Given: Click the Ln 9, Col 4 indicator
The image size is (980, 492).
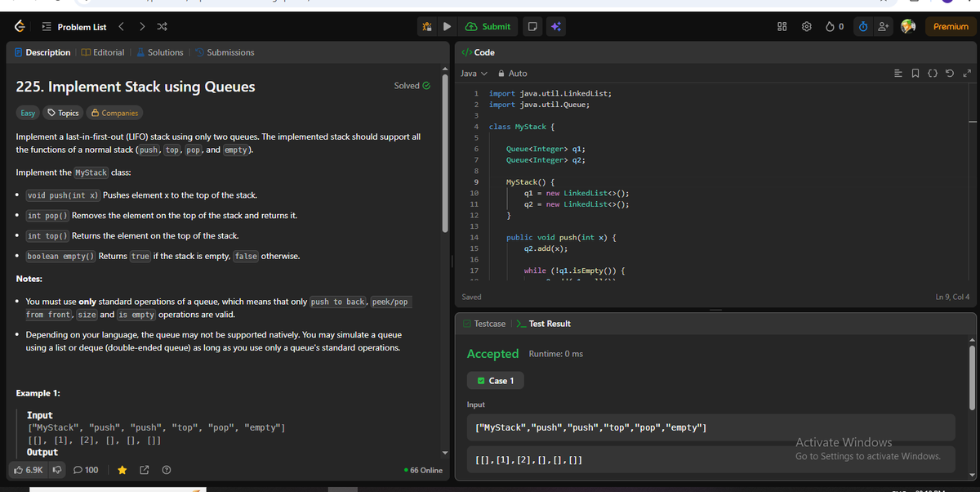Looking at the screenshot, I should [952, 297].
